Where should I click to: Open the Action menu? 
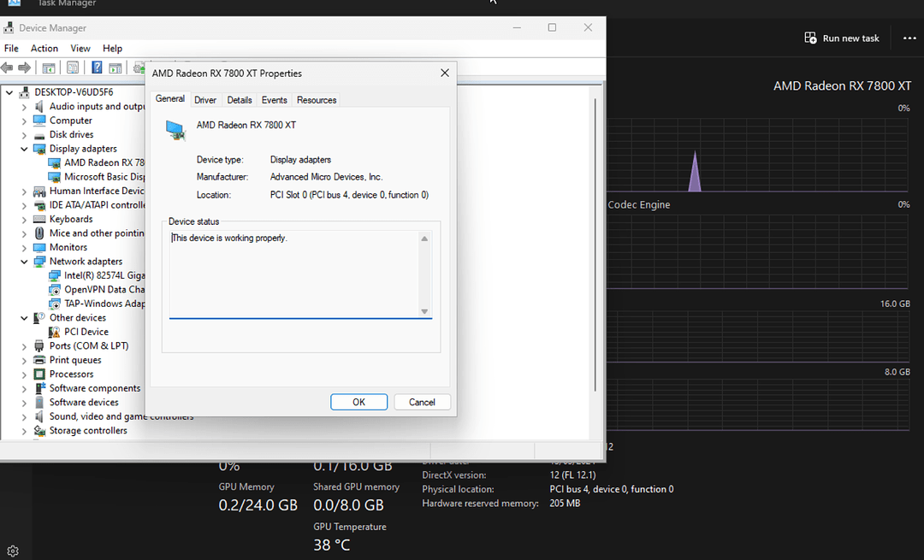(44, 48)
